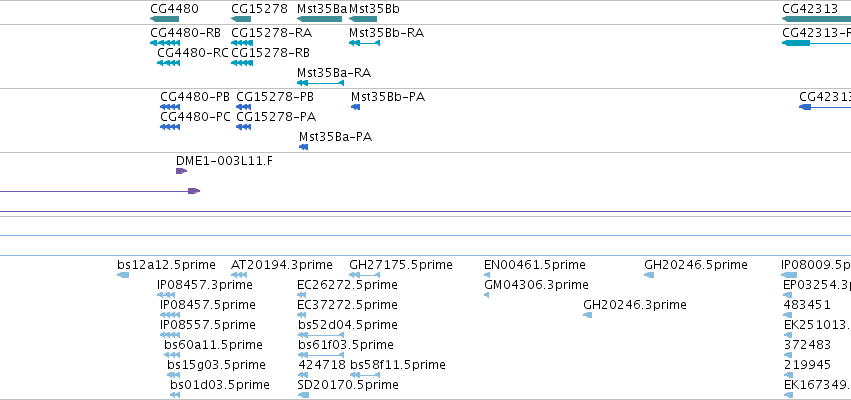
Task: Click the bs12a12.5prime EST arrow
Action: 123,275
